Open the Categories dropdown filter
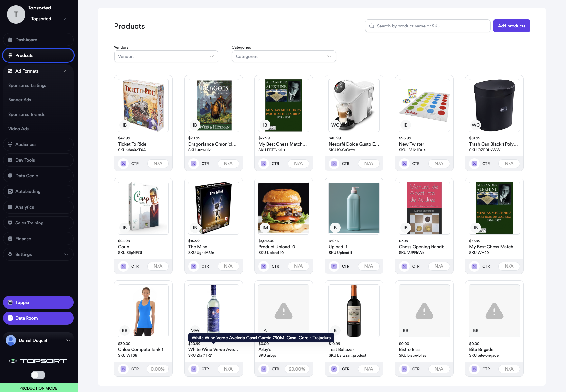The width and height of the screenshot is (566, 392). coord(284,56)
